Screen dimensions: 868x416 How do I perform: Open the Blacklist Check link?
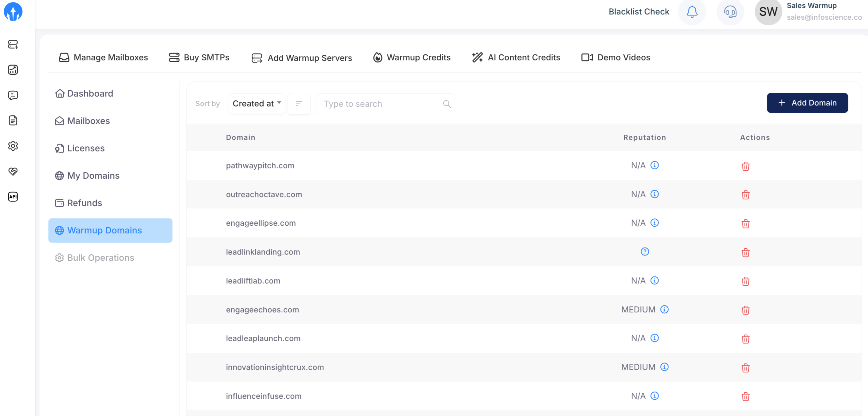(x=638, y=12)
